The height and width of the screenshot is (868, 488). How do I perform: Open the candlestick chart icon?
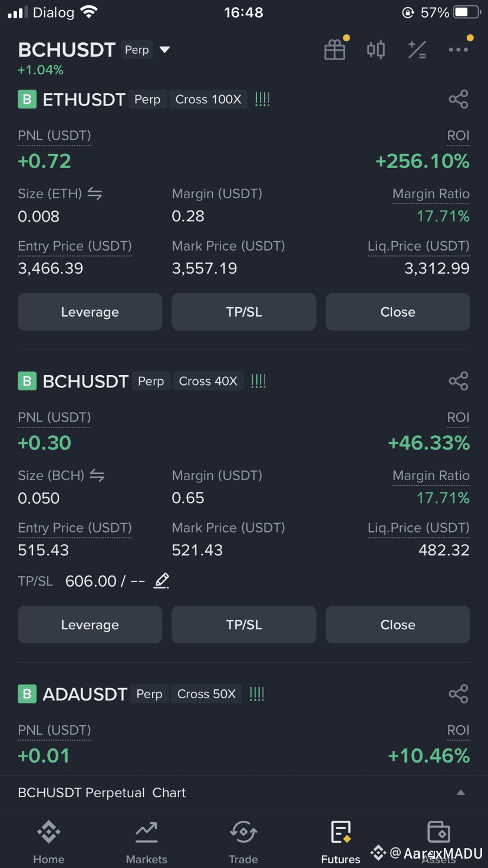pyautogui.click(x=376, y=50)
